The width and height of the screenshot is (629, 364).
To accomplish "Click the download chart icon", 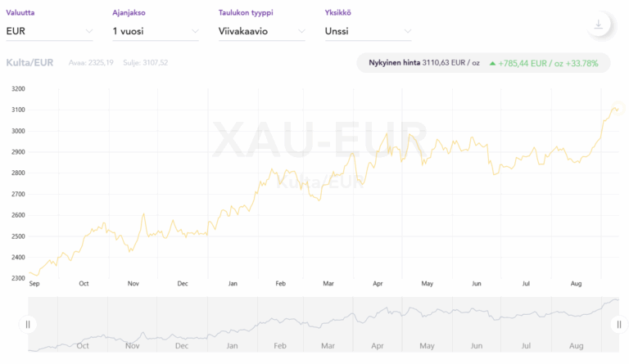I will click(x=598, y=25).
